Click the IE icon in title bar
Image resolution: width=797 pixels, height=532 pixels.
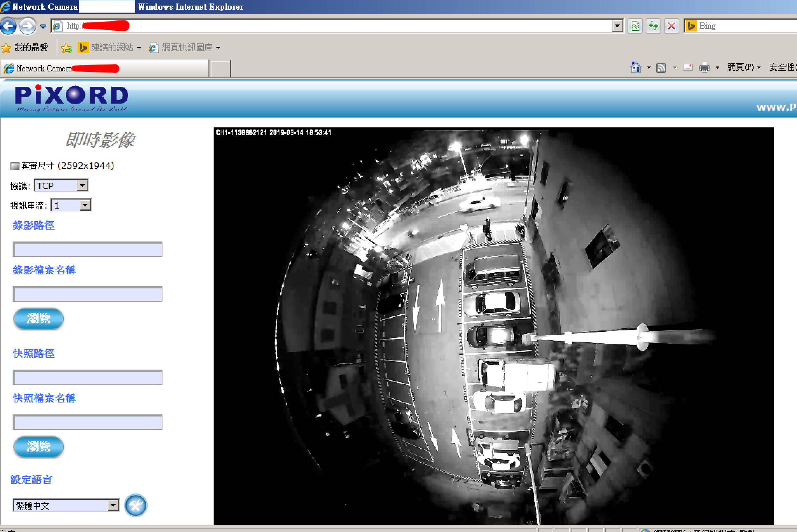(x=5, y=7)
